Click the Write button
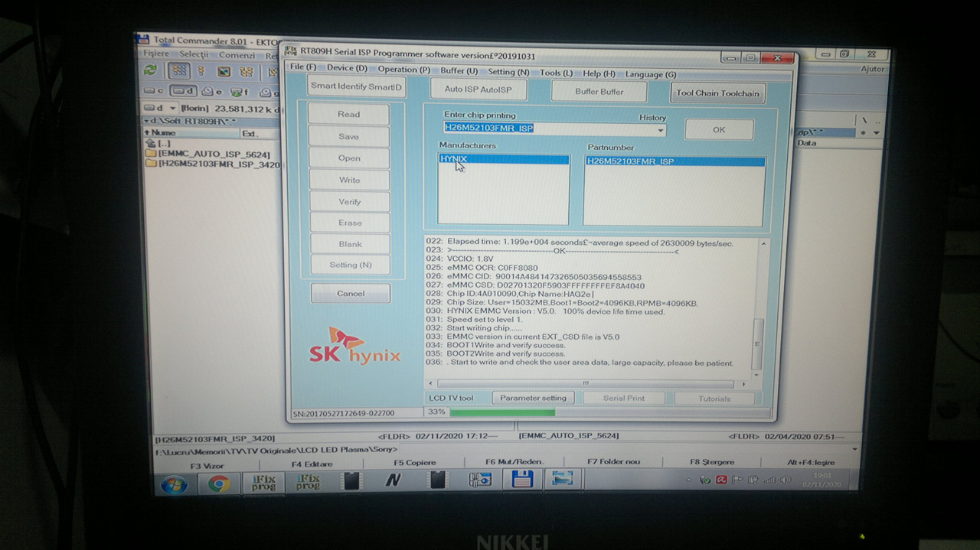This screenshot has height=550, width=980. point(350,181)
